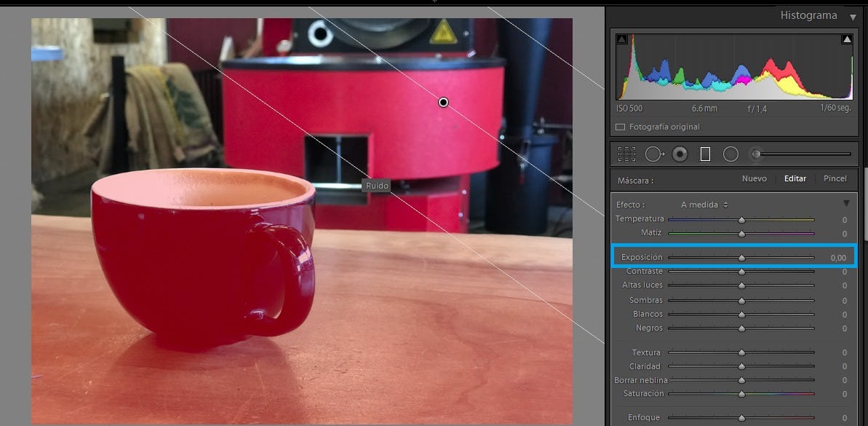868x426 pixels.
Task: Select the Adjustment Brush tool
Action: [x=757, y=154]
